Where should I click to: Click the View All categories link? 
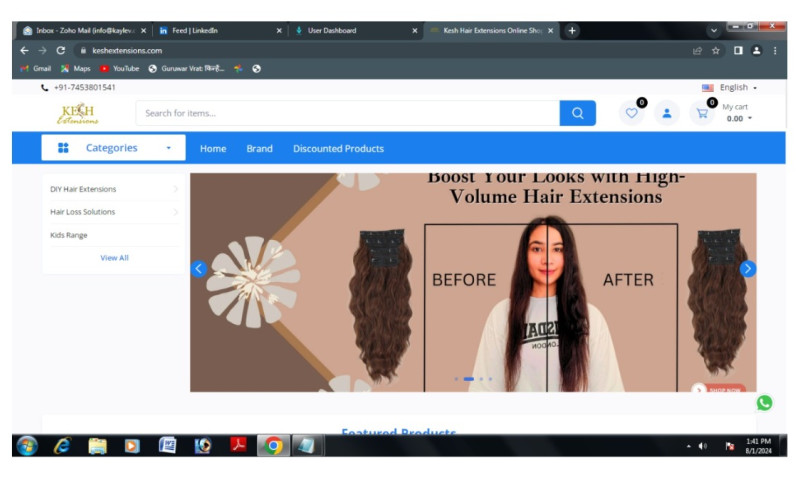114,258
